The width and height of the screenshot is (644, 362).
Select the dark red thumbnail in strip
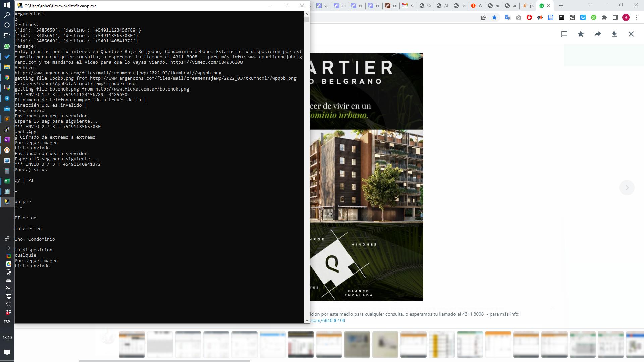pyautogui.click(x=301, y=345)
